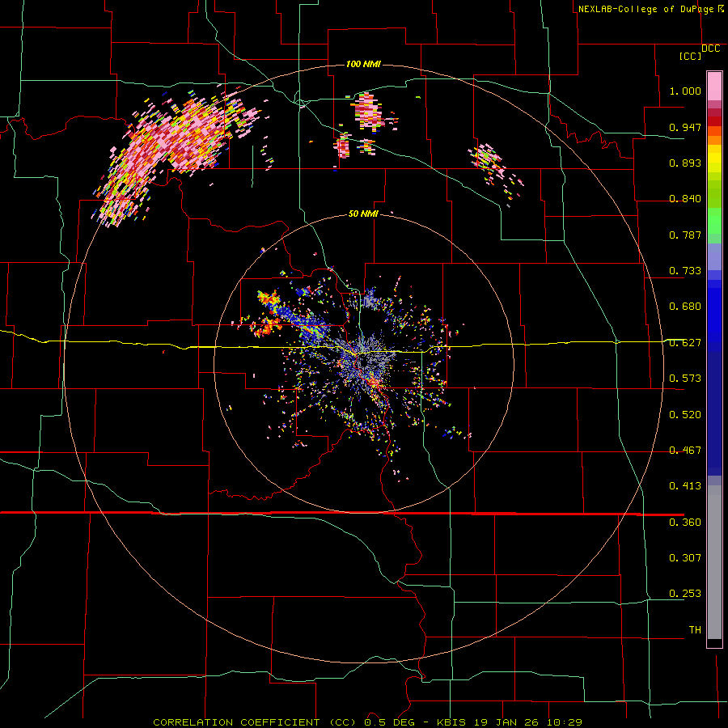
Task: Click the 0.360 color scale label
Action: [x=685, y=523]
